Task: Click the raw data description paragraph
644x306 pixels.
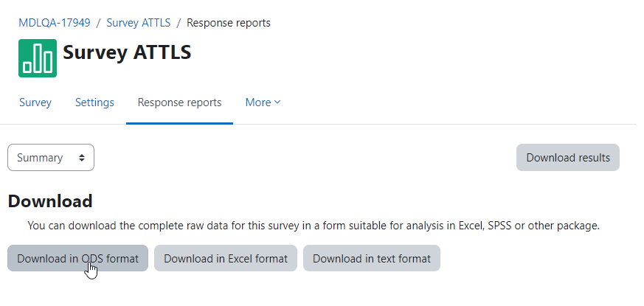Action: tap(314, 226)
